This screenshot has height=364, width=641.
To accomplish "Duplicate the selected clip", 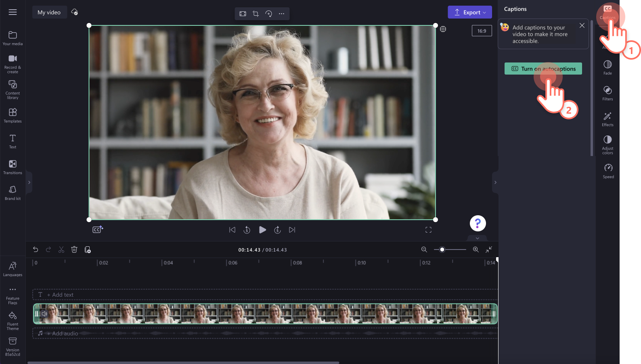I will pyautogui.click(x=88, y=250).
